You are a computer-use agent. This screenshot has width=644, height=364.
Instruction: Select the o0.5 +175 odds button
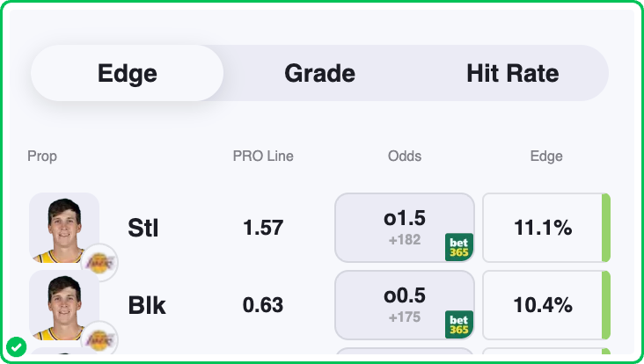[x=404, y=305]
